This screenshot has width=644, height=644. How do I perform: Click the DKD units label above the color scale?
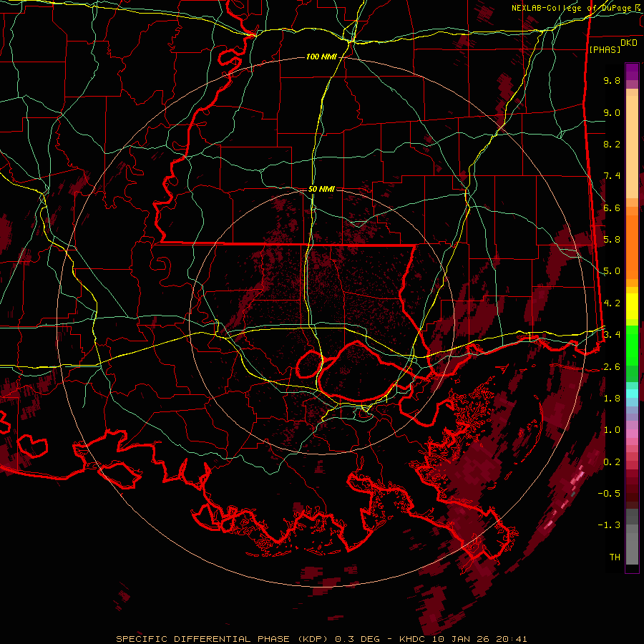[629, 43]
